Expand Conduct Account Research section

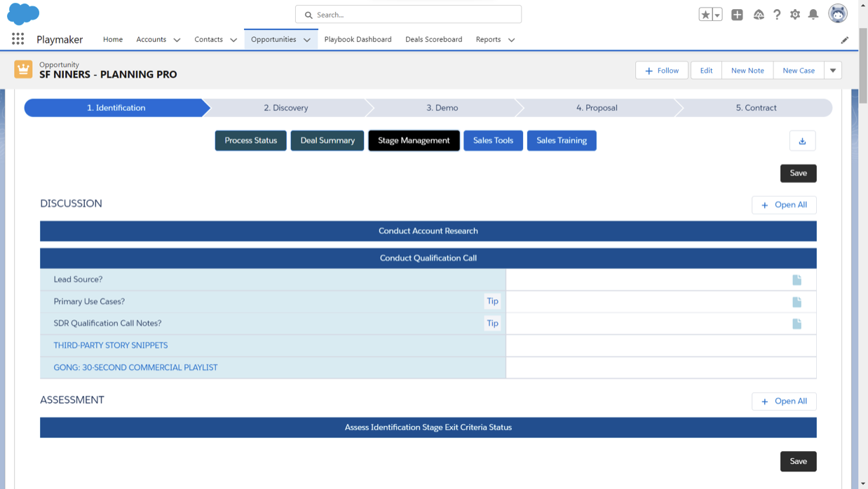pyautogui.click(x=428, y=231)
